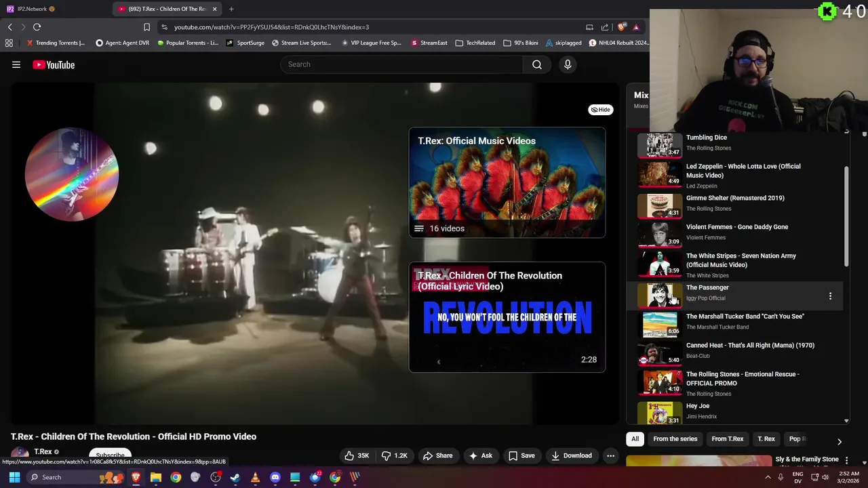Open T.Rex Official Music Videos playlist card
Screen dimensions: 868x488
507,182
